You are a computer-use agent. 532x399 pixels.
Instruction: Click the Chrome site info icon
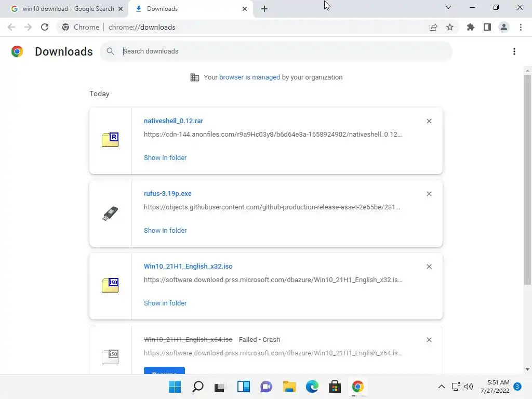coord(65,27)
